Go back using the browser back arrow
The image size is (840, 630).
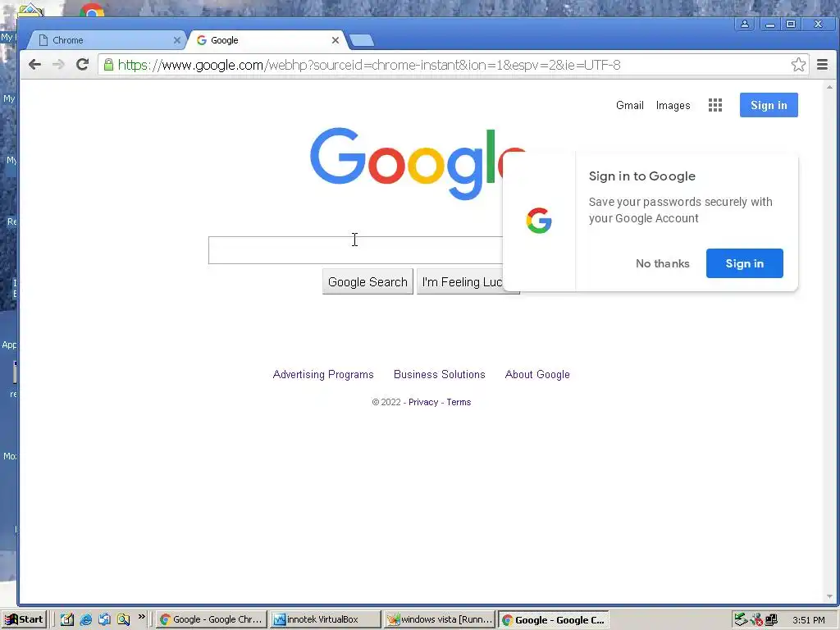tap(34, 65)
